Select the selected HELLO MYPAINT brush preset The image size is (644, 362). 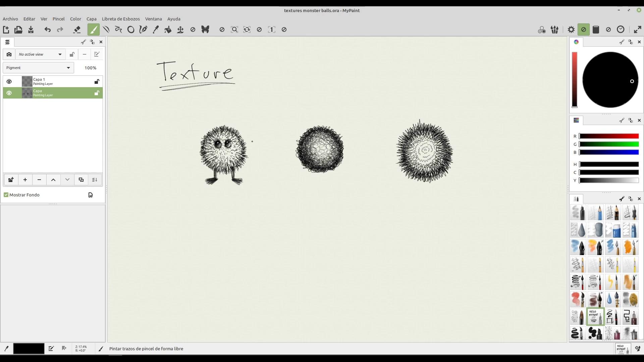coord(595,317)
